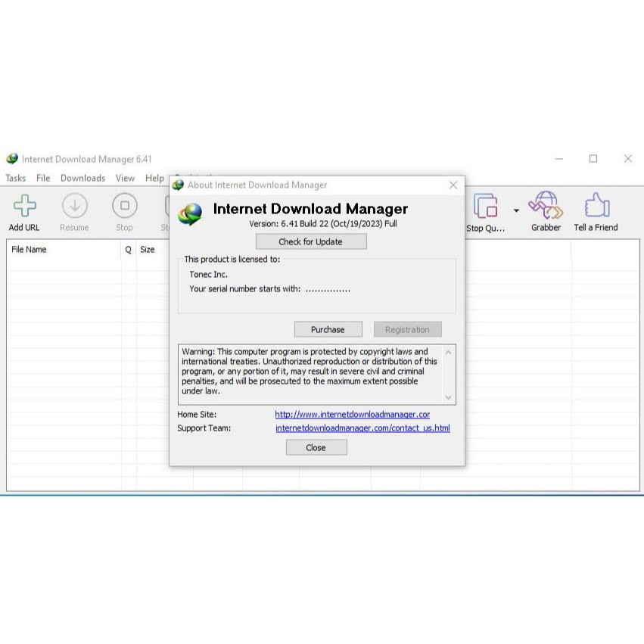This screenshot has width=644, height=644.
Task: Open the Help menu
Action: pyautogui.click(x=154, y=179)
